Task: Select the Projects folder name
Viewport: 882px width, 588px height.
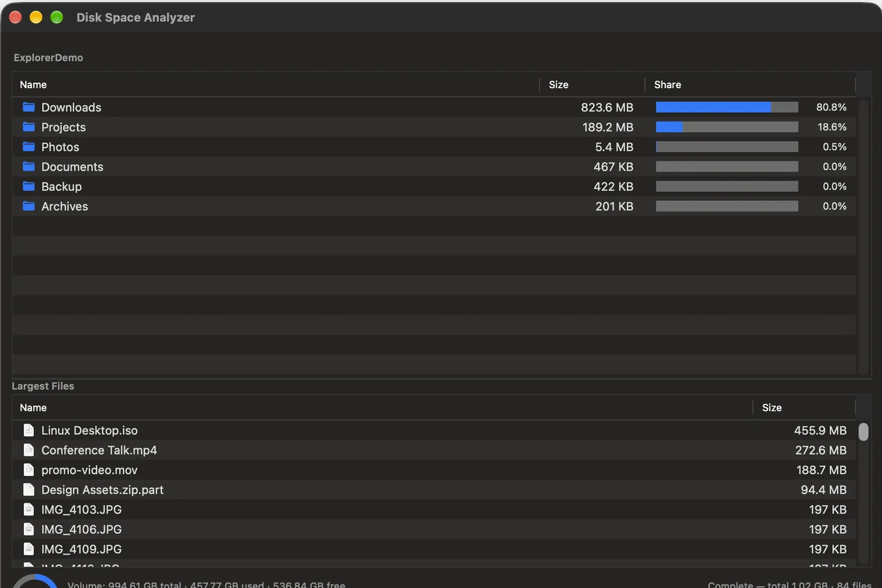Action: pyautogui.click(x=64, y=127)
